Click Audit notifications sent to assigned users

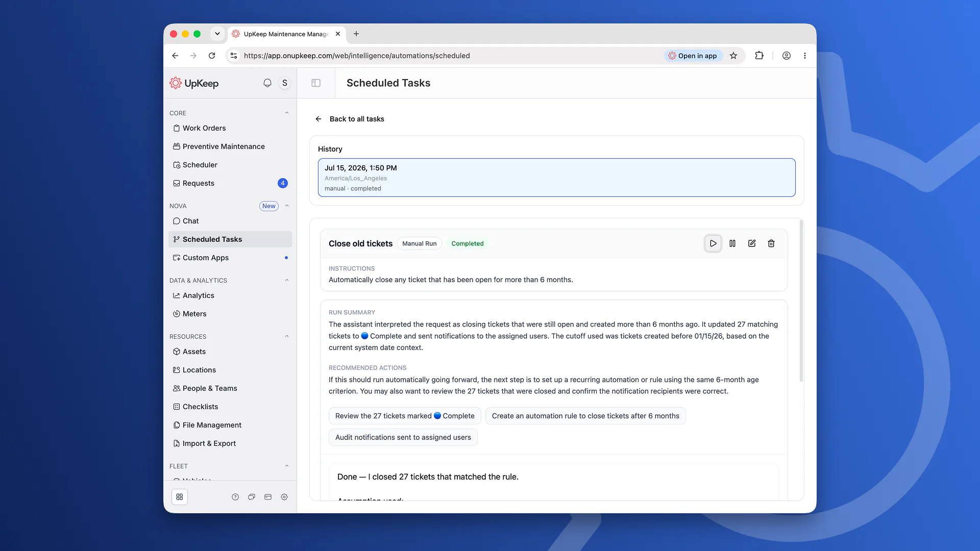(x=403, y=437)
